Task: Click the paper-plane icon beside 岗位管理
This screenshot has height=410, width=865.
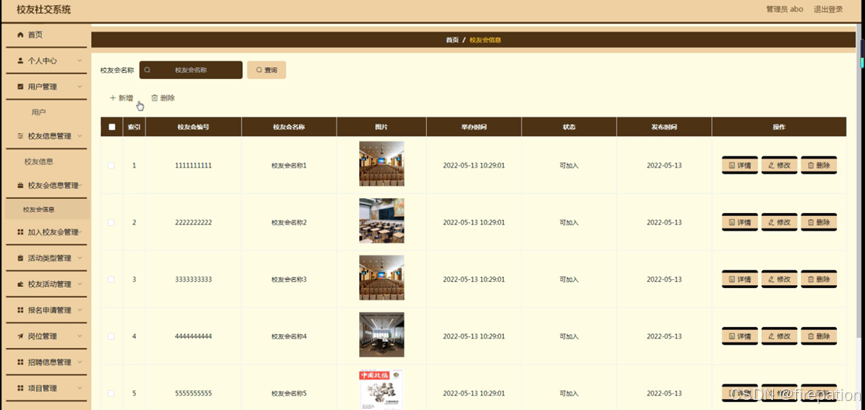Action: [x=20, y=336]
